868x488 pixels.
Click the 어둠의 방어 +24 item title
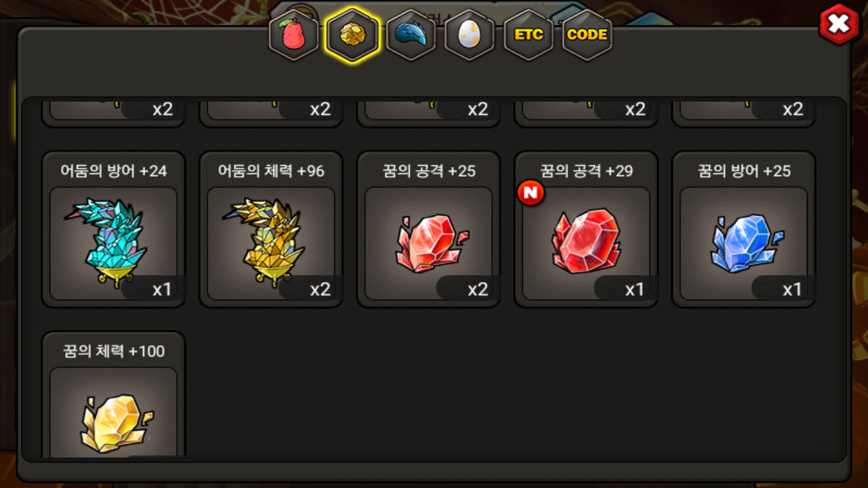coord(113,171)
